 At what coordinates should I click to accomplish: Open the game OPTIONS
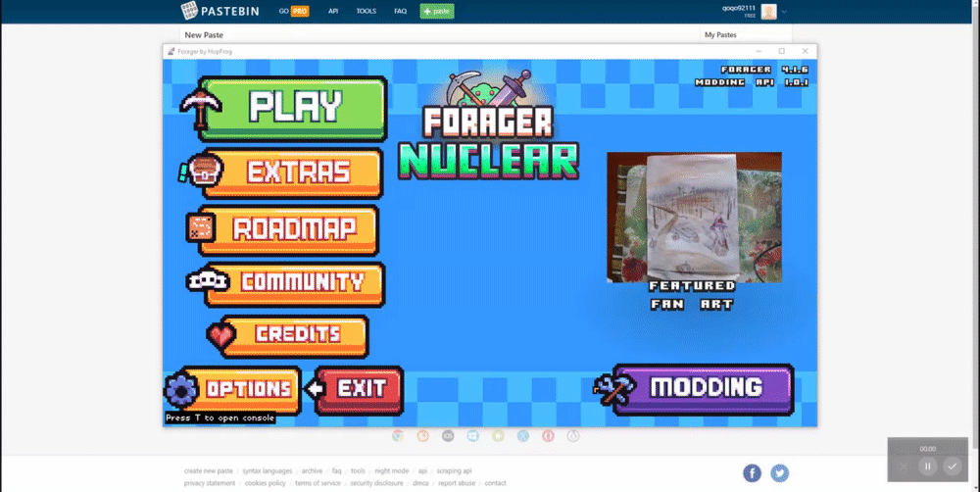point(242,390)
